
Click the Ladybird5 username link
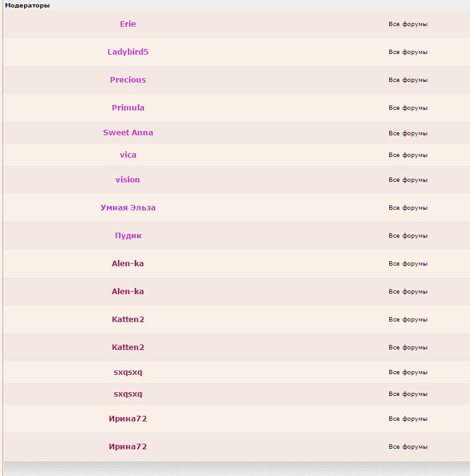pyautogui.click(x=128, y=52)
